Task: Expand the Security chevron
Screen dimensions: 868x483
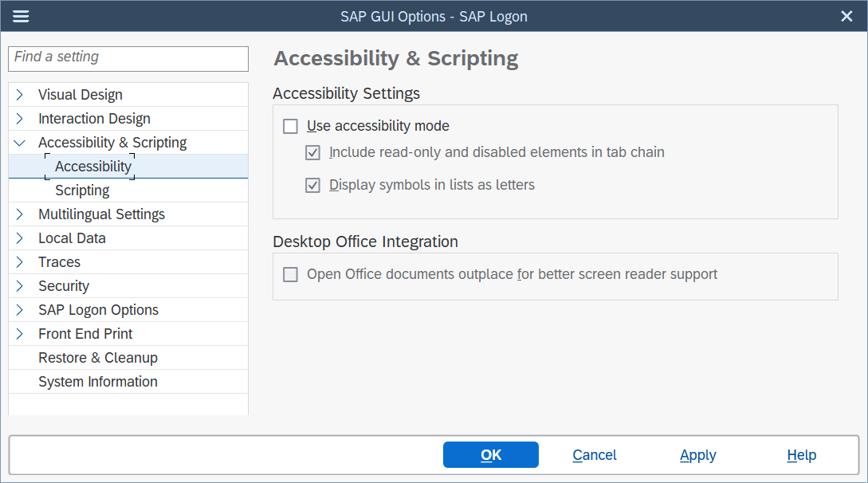Action: [20, 285]
